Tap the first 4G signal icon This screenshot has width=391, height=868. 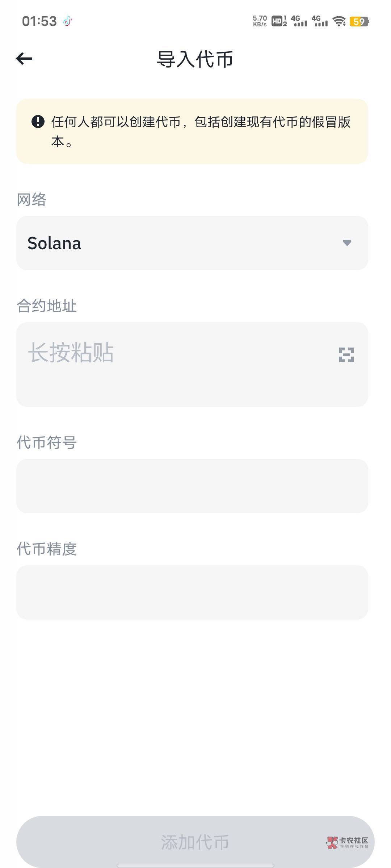299,21
